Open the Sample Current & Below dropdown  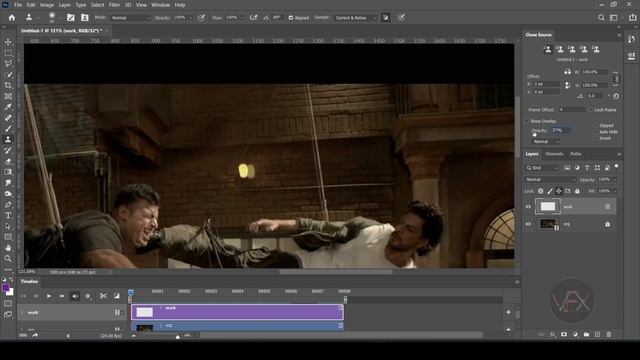[x=355, y=18]
